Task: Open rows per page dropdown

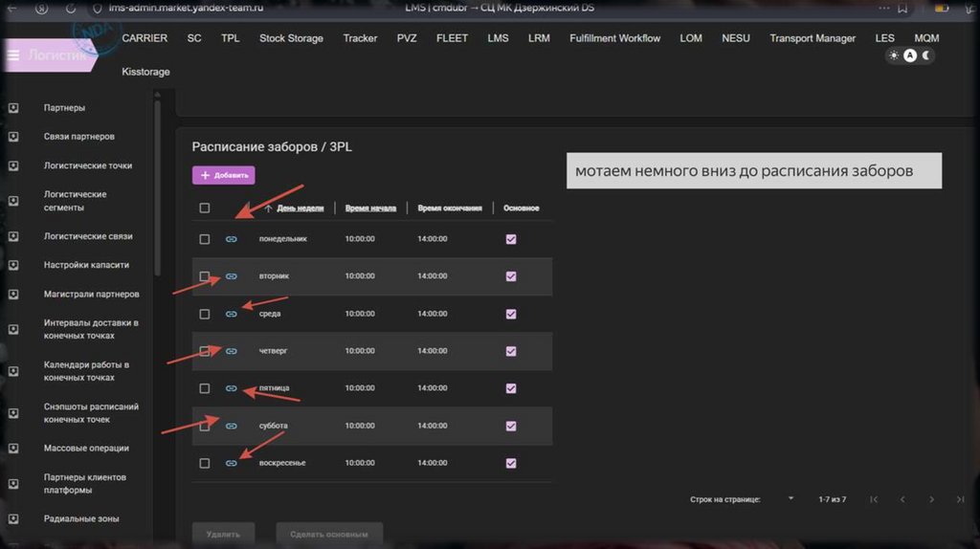Action: pos(790,499)
